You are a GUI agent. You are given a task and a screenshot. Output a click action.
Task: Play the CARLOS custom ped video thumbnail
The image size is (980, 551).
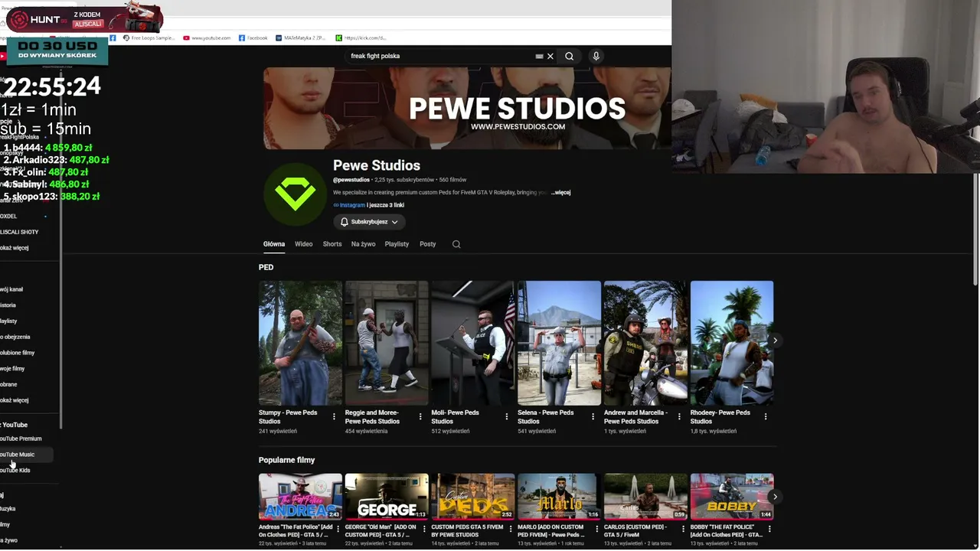[x=645, y=497]
